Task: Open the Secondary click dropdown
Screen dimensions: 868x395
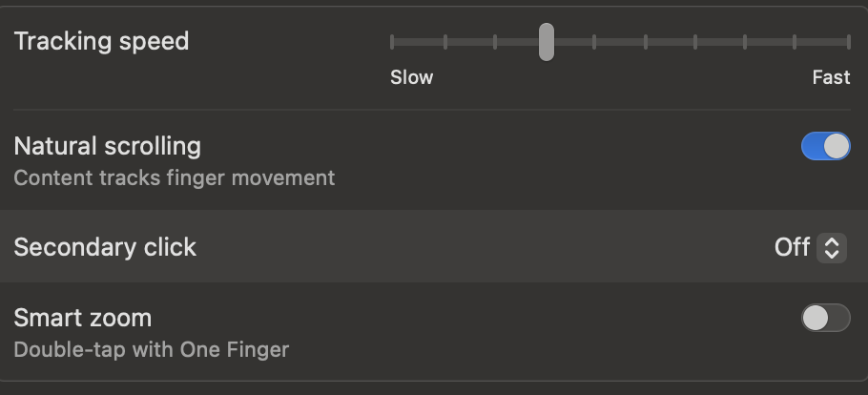Action: pyautogui.click(x=810, y=247)
